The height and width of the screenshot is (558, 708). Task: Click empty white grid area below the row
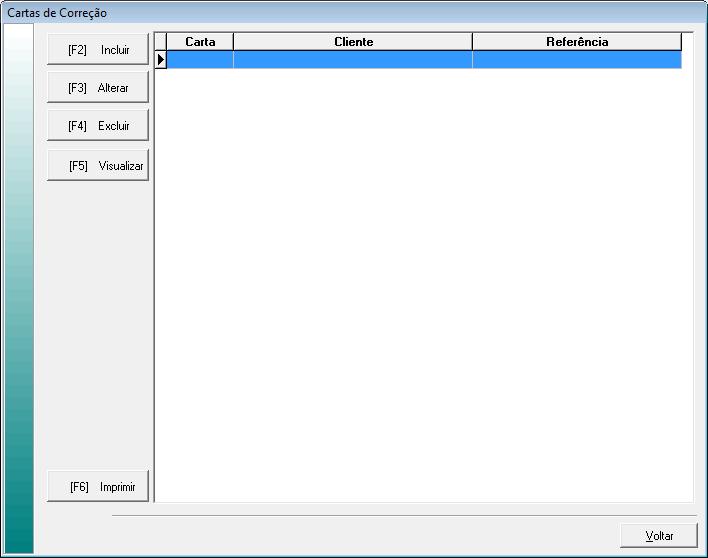(x=420, y=280)
